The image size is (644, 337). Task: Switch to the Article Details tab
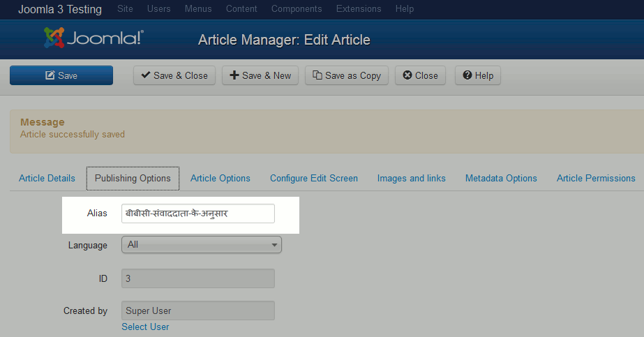(x=47, y=178)
